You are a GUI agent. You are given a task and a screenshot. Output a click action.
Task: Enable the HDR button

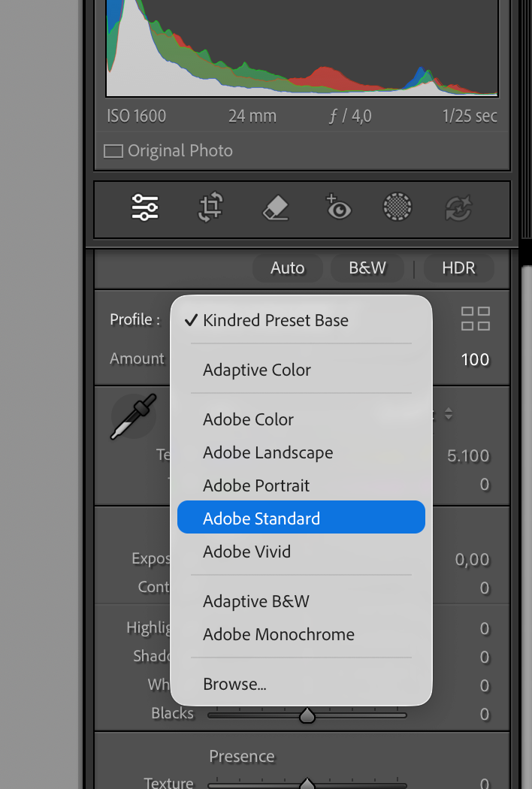[x=458, y=268]
